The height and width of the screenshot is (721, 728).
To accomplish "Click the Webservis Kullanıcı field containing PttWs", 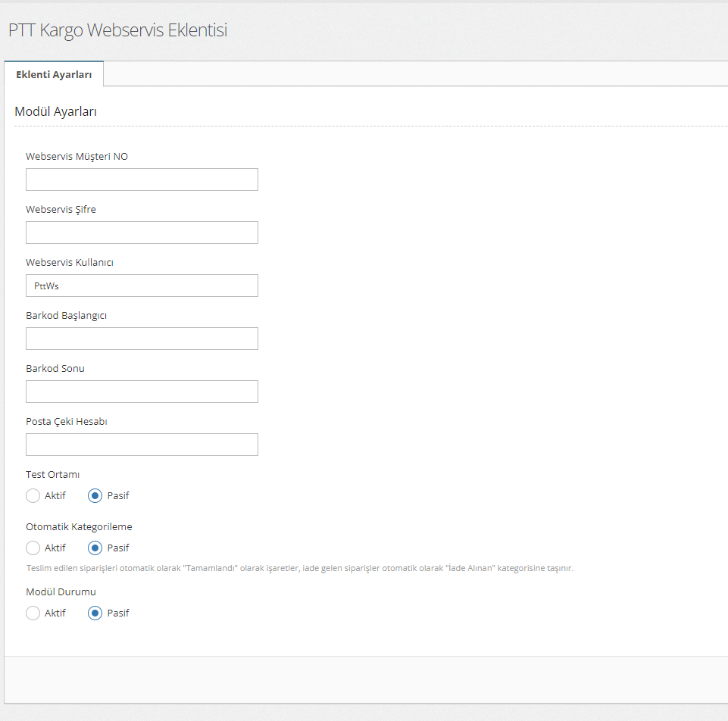I will pyautogui.click(x=142, y=286).
